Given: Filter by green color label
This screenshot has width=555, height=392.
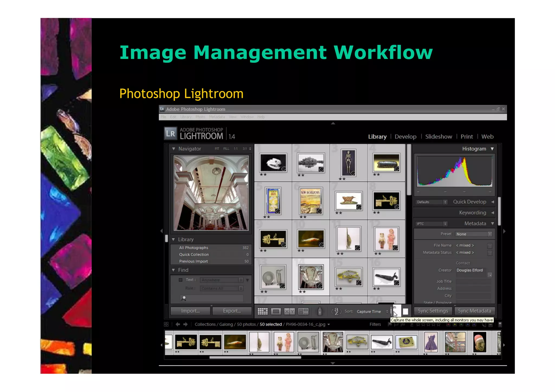Looking at the screenshot, I should click(461, 324).
